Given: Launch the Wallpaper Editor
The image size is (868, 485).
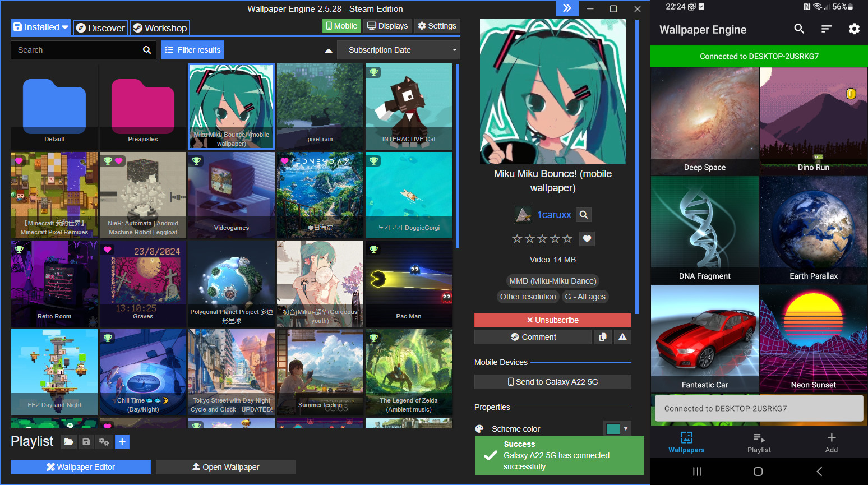Looking at the screenshot, I should (81, 467).
